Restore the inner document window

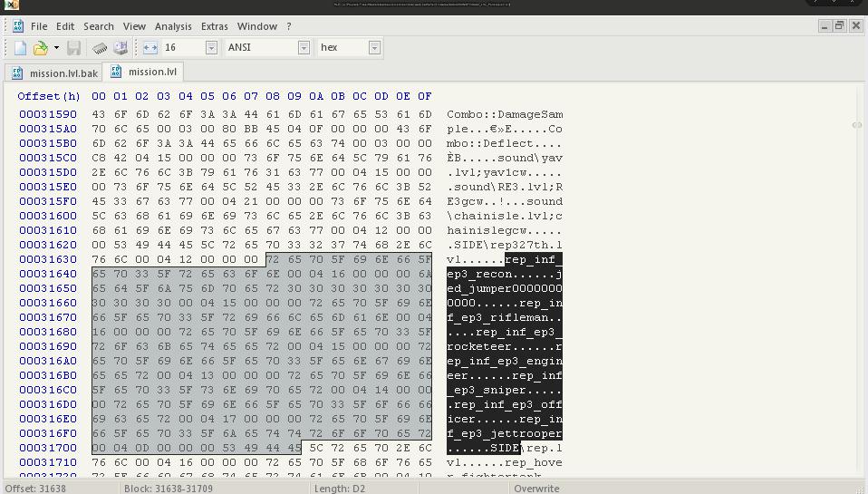840,26
